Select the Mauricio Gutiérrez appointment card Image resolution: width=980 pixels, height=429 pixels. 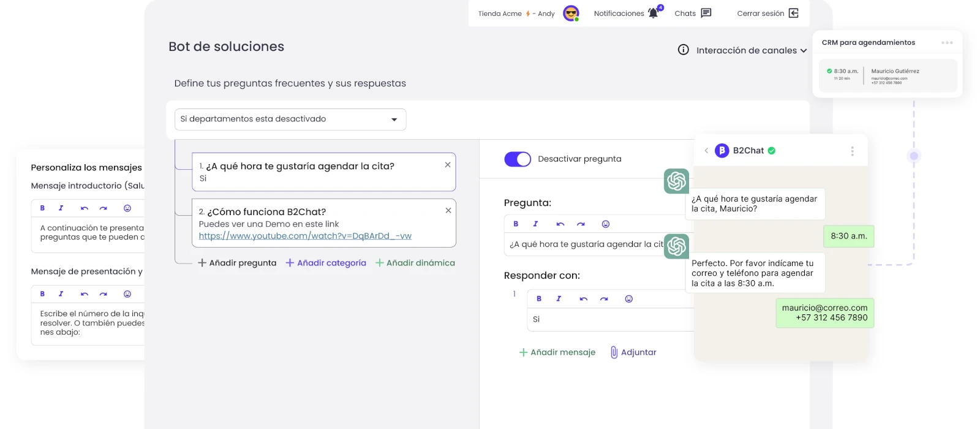(x=888, y=76)
